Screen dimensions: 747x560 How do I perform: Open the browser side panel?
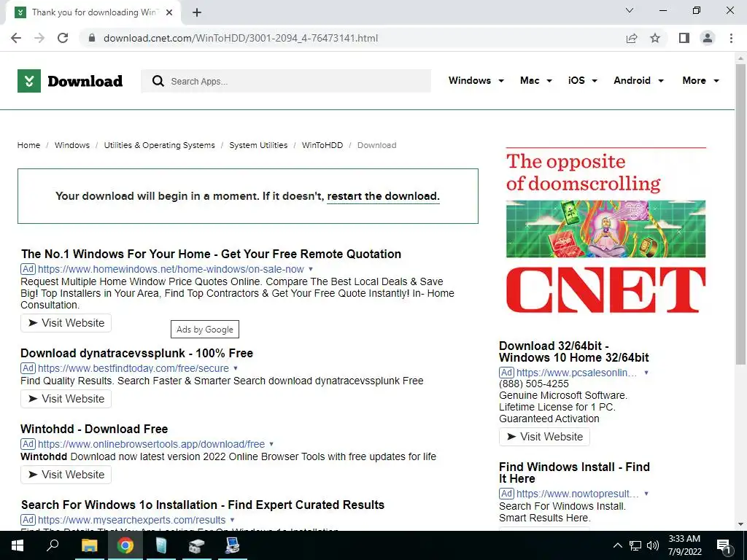(684, 38)
